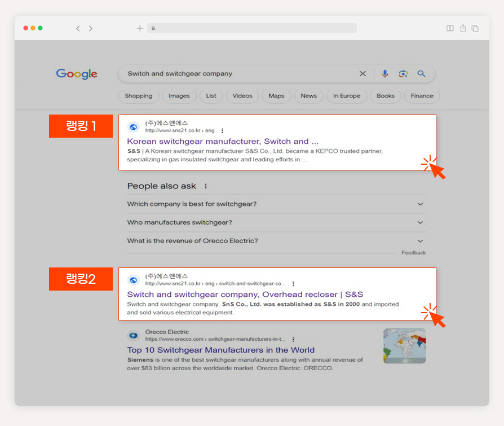The width and height of the screenshot is (504, 426).
Task: Open the browser reading list book icon
Action: tap(450, 28)
